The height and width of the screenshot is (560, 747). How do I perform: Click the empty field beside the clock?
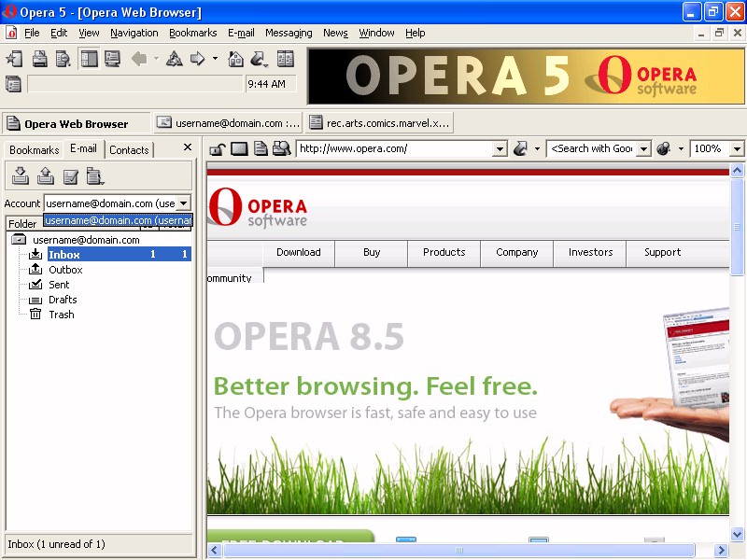tap(134, 84)
